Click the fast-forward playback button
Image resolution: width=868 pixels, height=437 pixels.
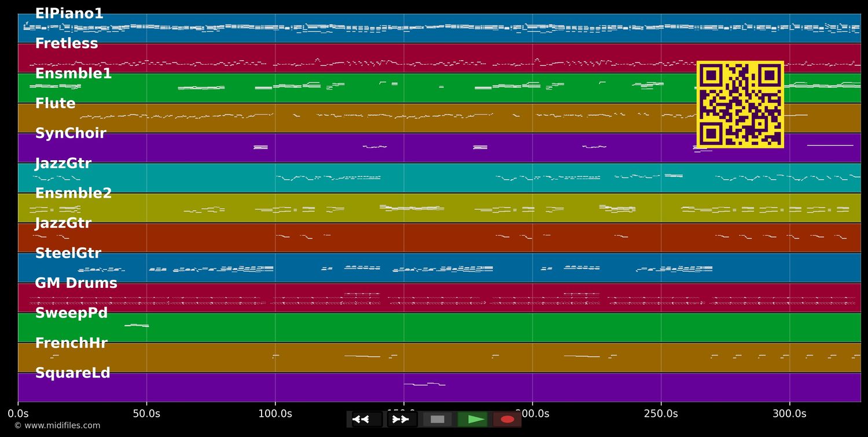(402, 419)
